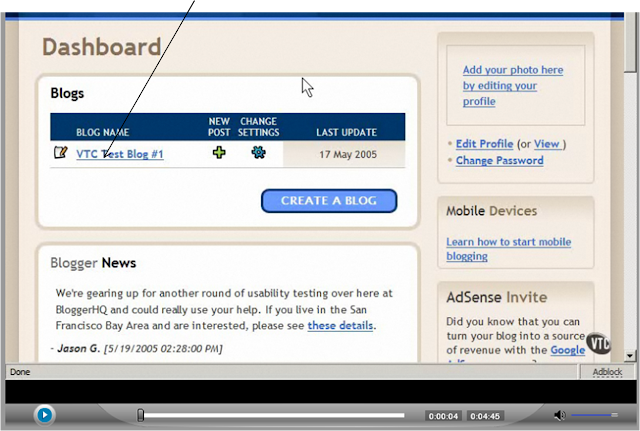Screen dimensions: 640x431
Task: Click the green plus New Post icon
Action: 219,153
